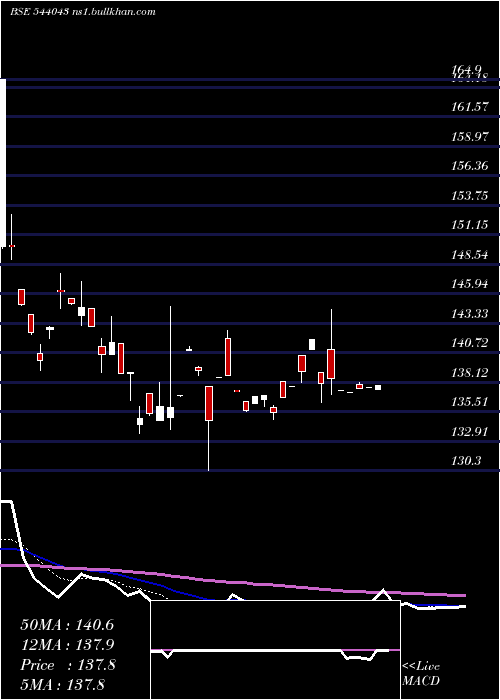Select the 138.12 price level label

[x=470, y=373]
